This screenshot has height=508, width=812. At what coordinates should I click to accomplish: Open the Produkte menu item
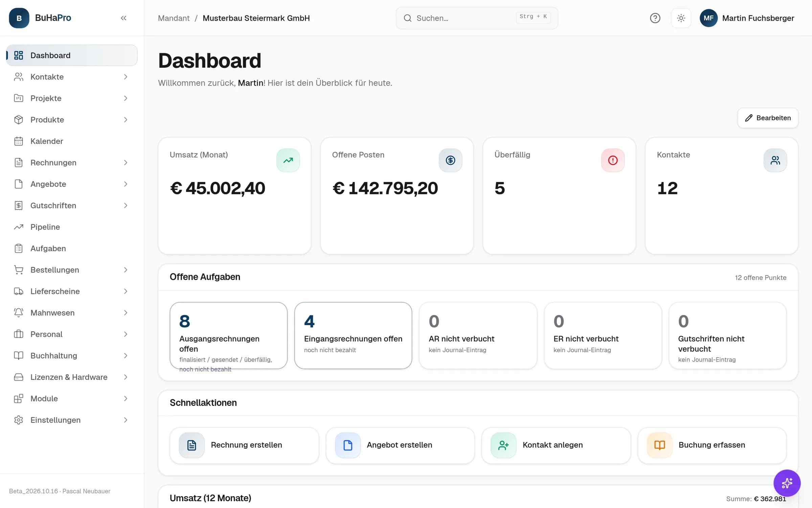pyautogui.click(x=72, y=120)
